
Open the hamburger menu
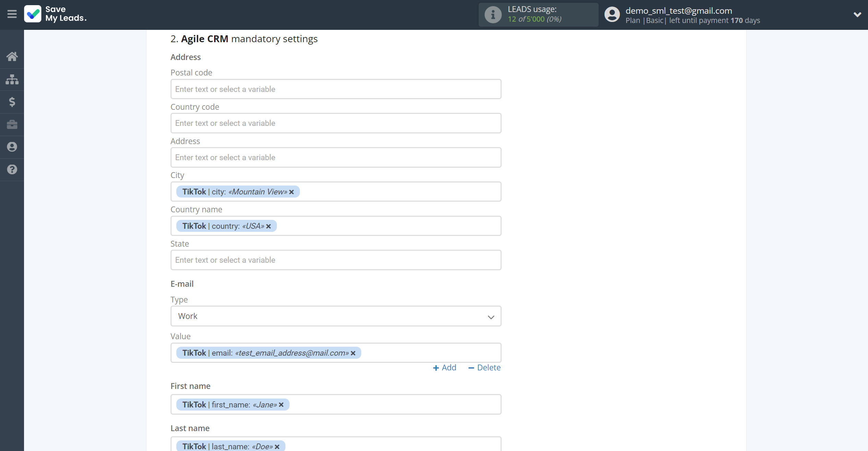[12, 14]
